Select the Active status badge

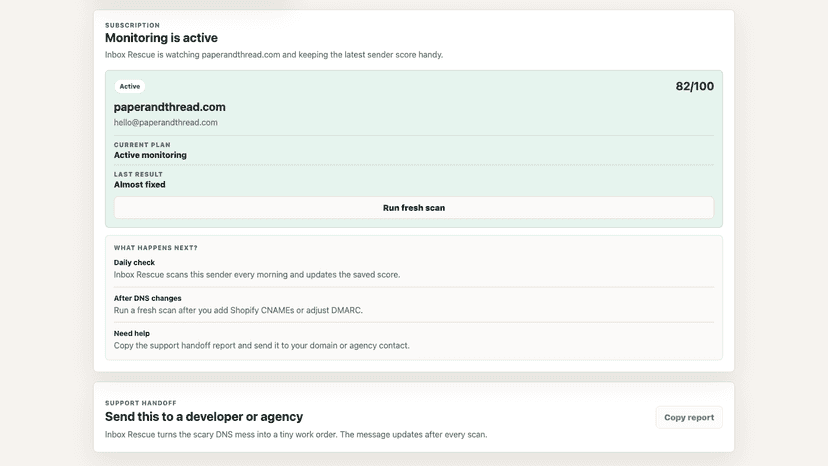click(x=129, y=86)
